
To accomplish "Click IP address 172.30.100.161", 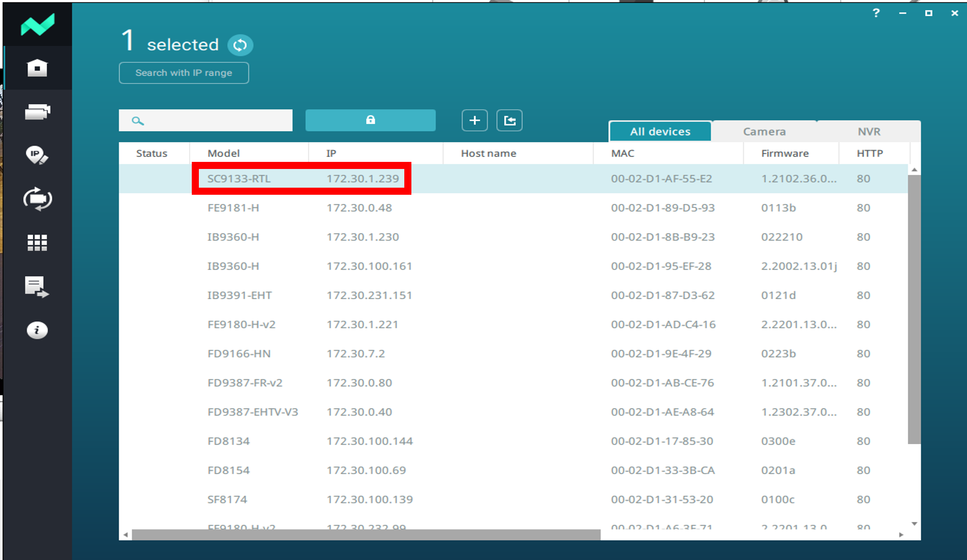I will (369, 266).
